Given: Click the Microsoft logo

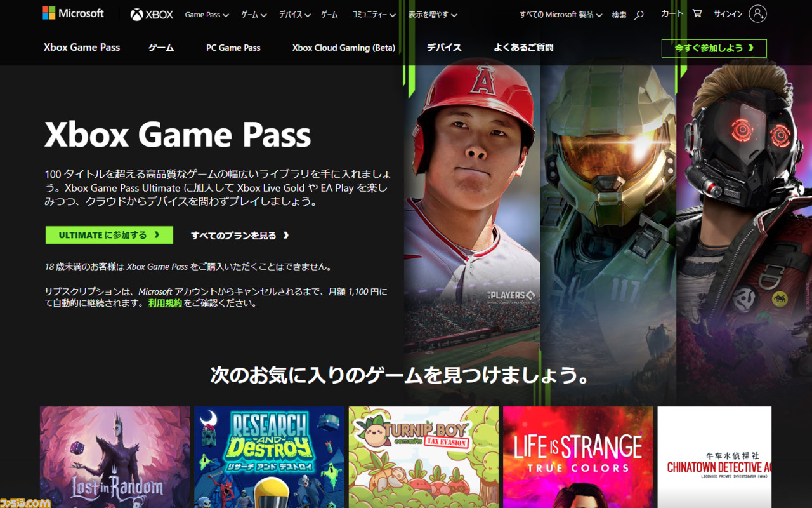Looking at the screenshot, I should pyautogui.click(x=73, y=13).
